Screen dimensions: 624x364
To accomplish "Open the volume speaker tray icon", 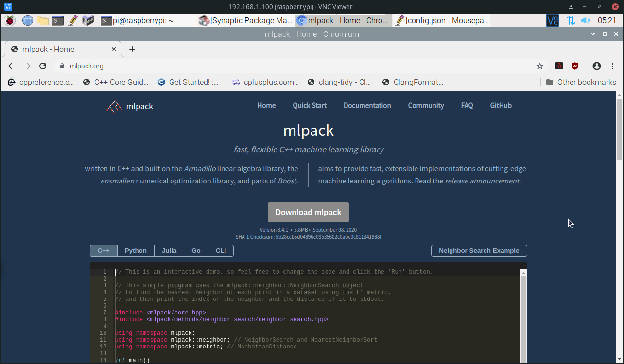I will [586, 20].
